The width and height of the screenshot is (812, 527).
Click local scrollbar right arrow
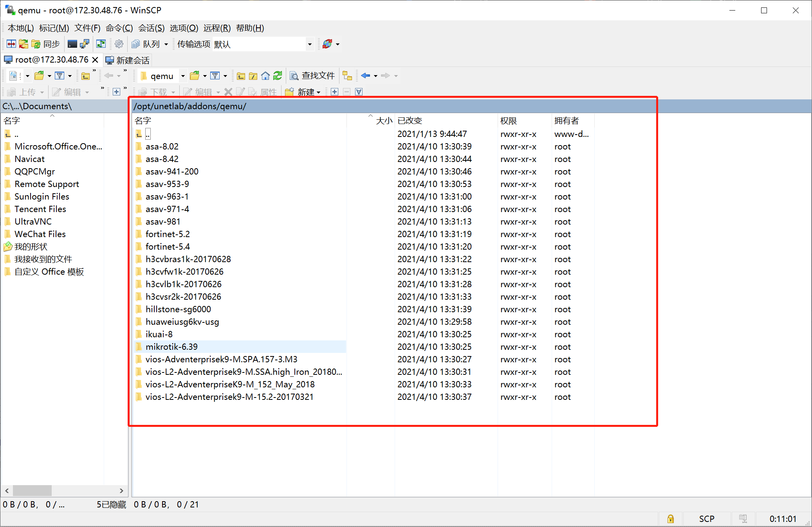click(121, 490)
